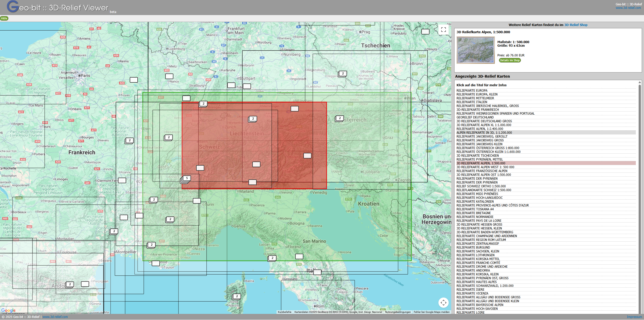Screen dimensions: 644x320
Task: Open Kurzbefehle keyboard shortcuts on map
Action: [x=284, y=312]
